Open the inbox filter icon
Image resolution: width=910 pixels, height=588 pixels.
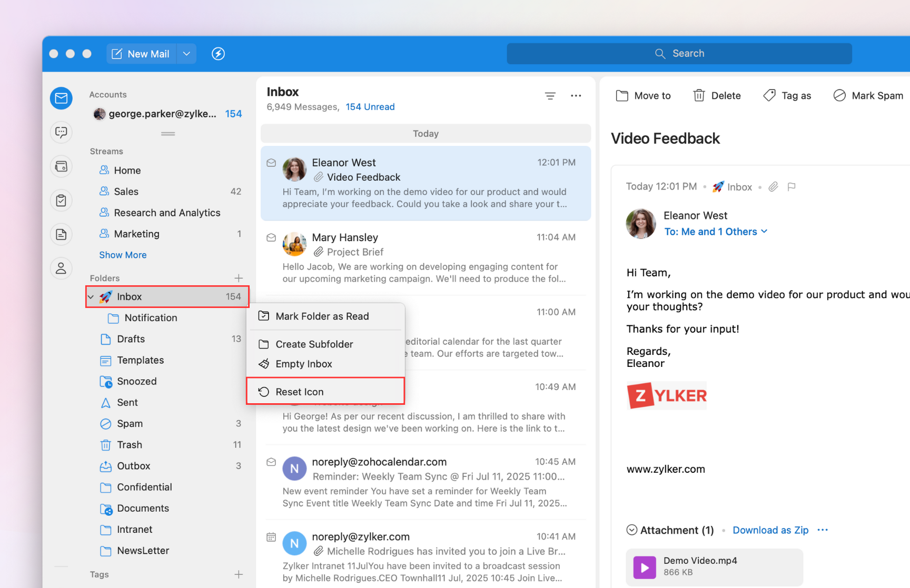point(550,96)
